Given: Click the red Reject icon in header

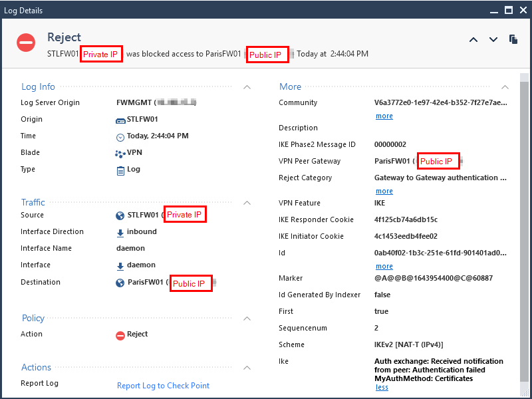Looking at the screenshot, I should pos(26,43).
